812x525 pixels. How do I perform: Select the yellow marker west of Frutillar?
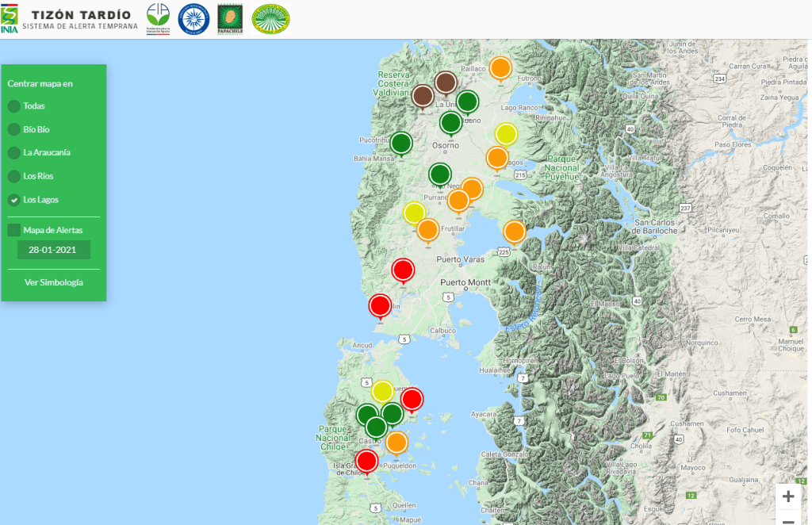pos(415,213)
